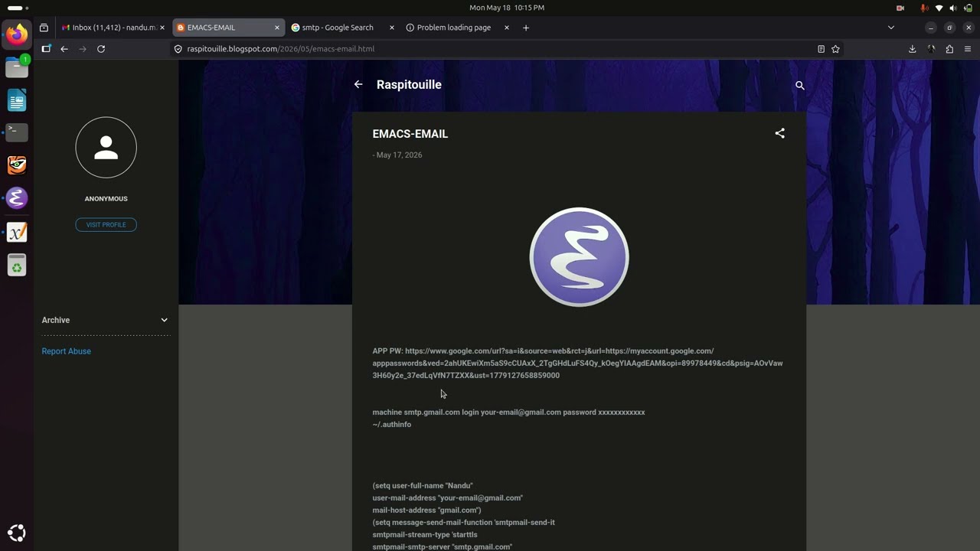Open the Wi-Fi network indicator in top bar
Screen dimensions: 980x551
(x=939, y=8)
